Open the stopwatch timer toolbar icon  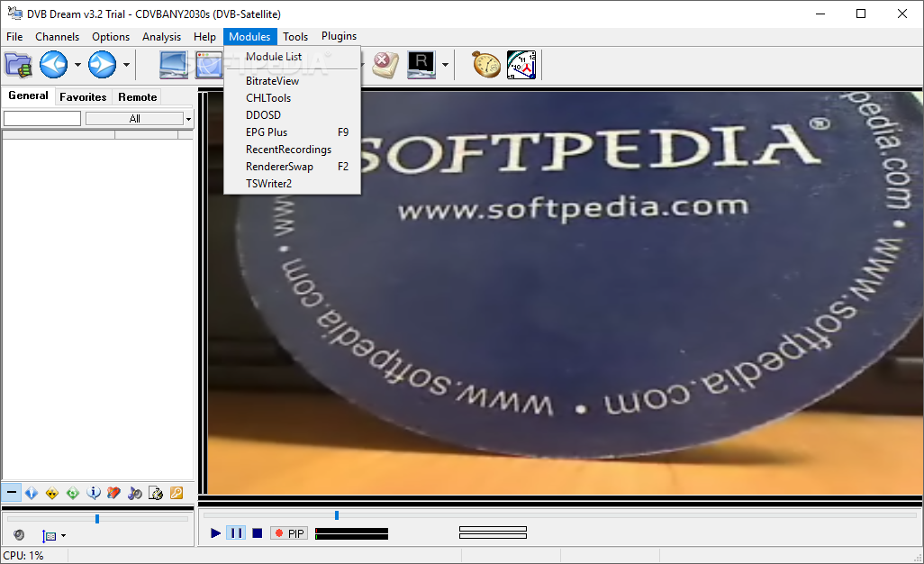486,65
